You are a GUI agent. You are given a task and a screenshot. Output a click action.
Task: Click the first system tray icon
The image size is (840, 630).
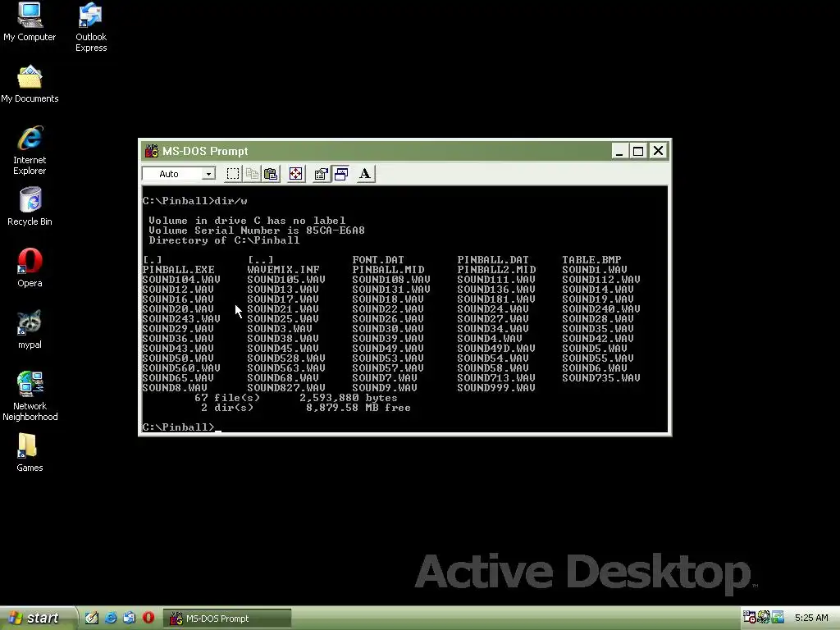coord(750,617)
